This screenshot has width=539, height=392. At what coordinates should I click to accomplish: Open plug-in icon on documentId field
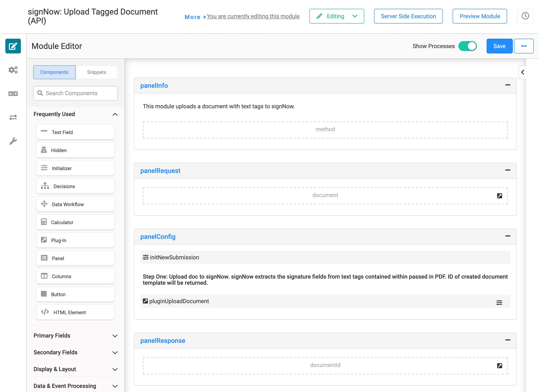click(500, 366)
